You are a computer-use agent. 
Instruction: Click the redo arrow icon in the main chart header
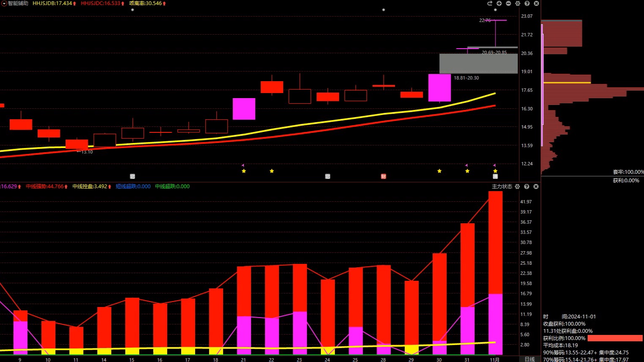click(490, 3)
